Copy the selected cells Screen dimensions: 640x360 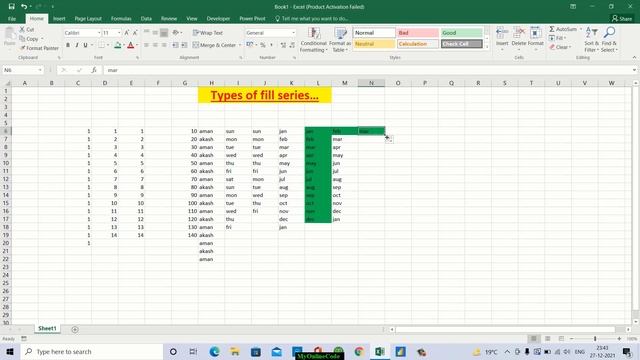(29, 39)
